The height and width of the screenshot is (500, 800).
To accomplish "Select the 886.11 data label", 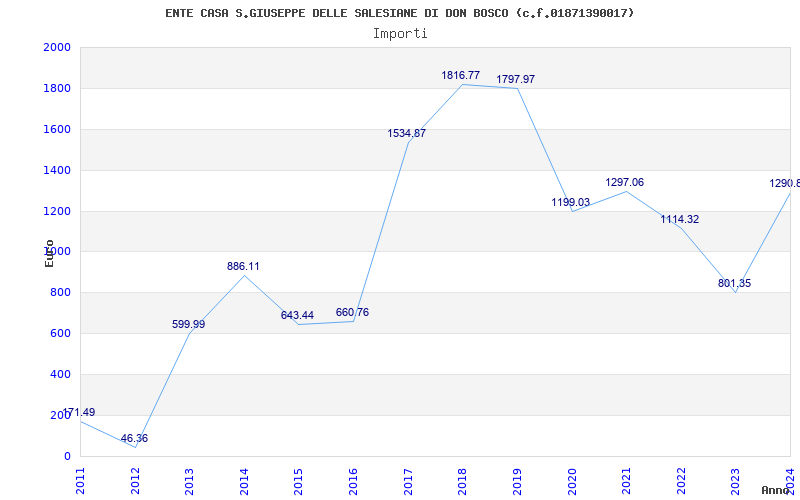I will (243, 266).
